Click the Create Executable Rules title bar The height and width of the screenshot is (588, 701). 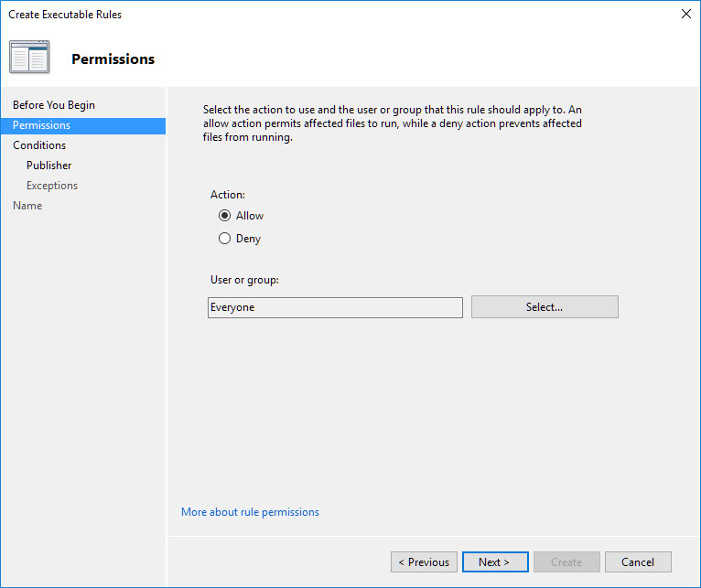pos(275,14)
